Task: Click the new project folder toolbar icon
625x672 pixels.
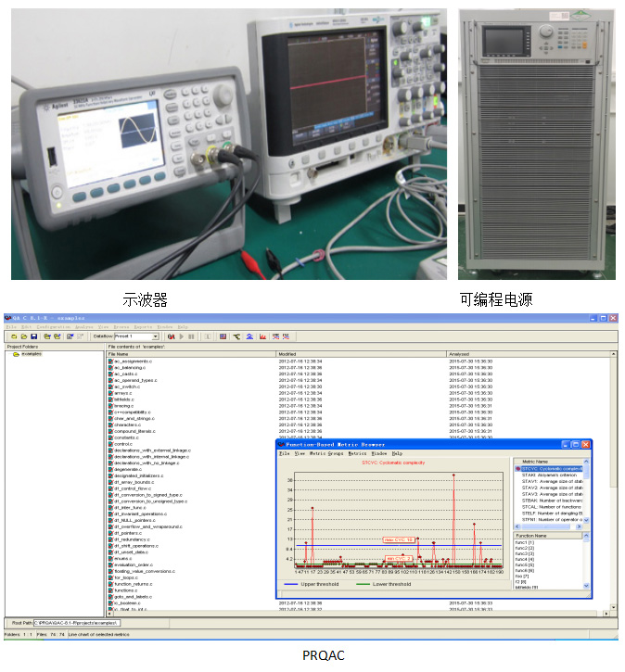Action: 14,336
